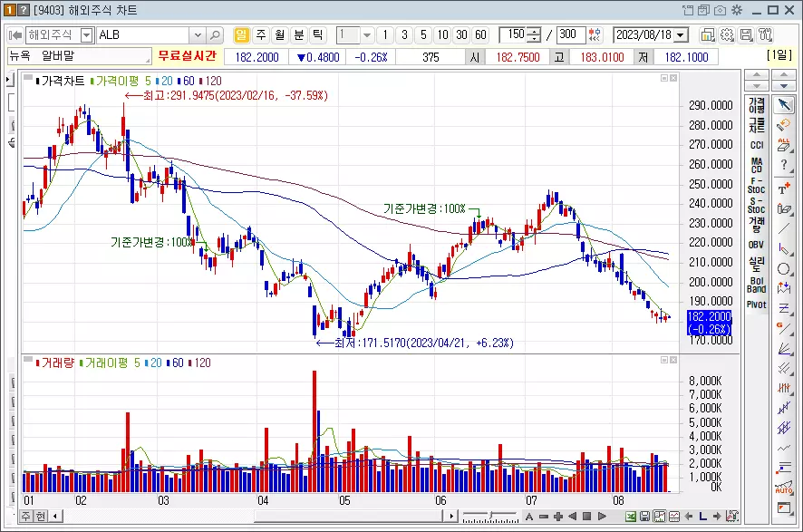Click the stock search magnifier icon
Viewport: 803px width, 532px height.
215,35
